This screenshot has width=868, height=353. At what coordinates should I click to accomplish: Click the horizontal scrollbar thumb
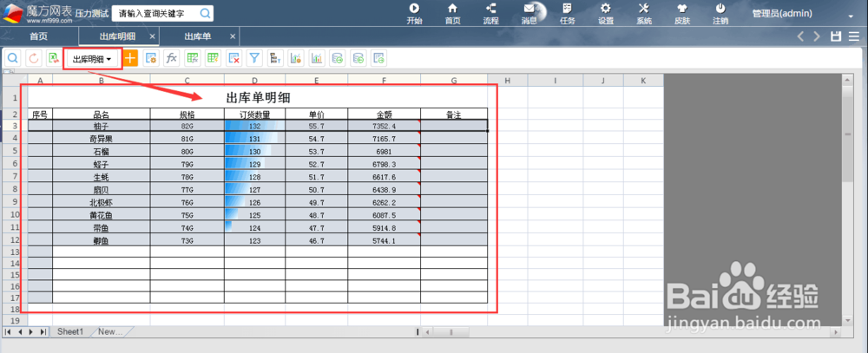click(x=450, y=332)
